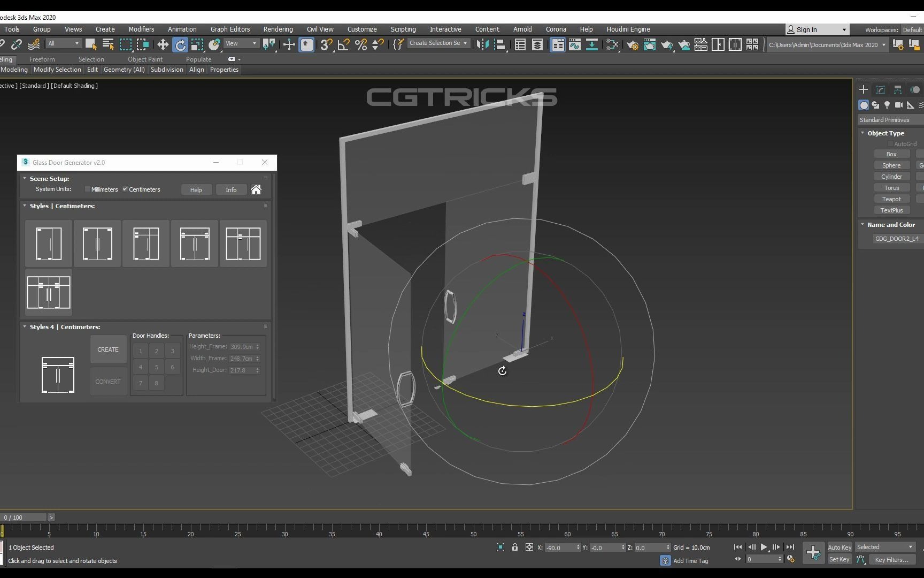Screen dimensions: 924x578
Task: Open the Render Setup dialog
Action: pyautogui.click(x=633, y=45)
